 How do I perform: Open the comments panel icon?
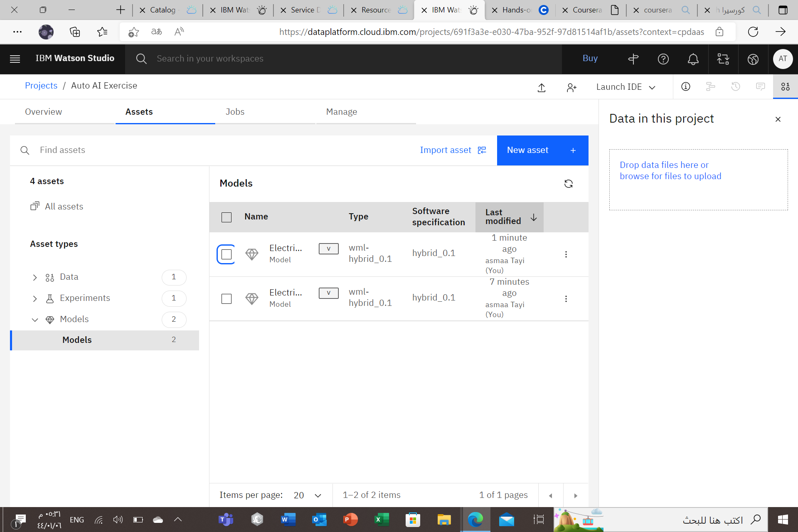761,87
